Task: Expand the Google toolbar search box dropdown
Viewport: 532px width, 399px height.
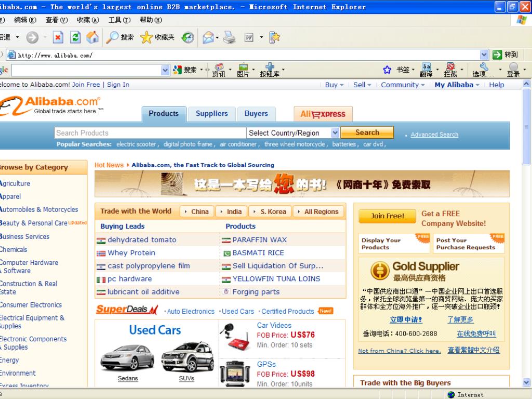Action: 165,70
